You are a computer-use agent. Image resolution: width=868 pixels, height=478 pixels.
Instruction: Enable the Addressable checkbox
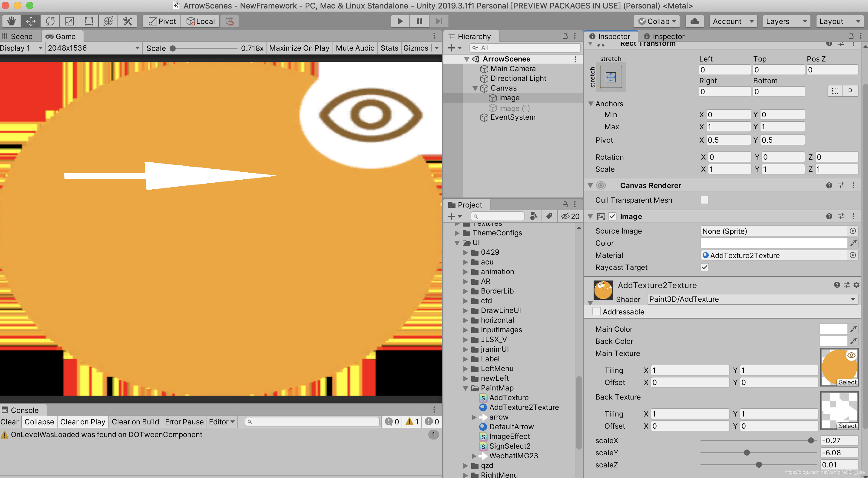[596, 311]
